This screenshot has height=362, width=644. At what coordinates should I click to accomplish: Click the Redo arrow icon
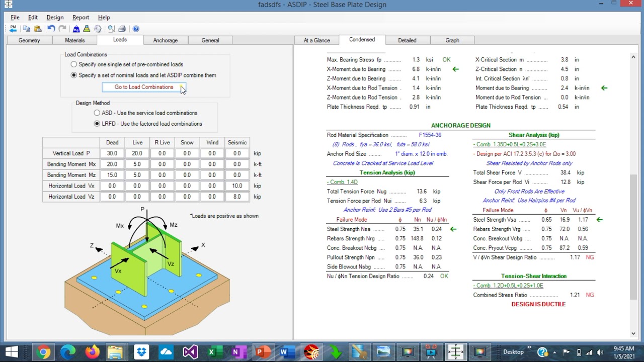coord(62,29)
